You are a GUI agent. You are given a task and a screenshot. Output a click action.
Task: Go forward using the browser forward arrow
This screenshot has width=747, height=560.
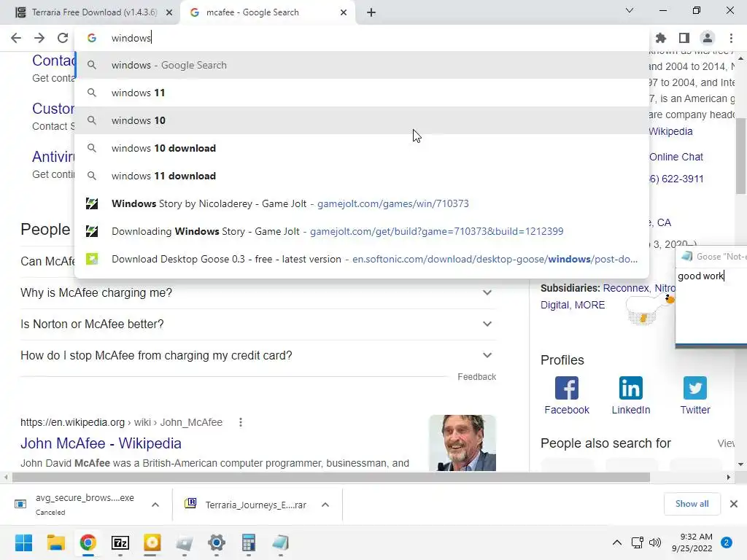(39, 38)
